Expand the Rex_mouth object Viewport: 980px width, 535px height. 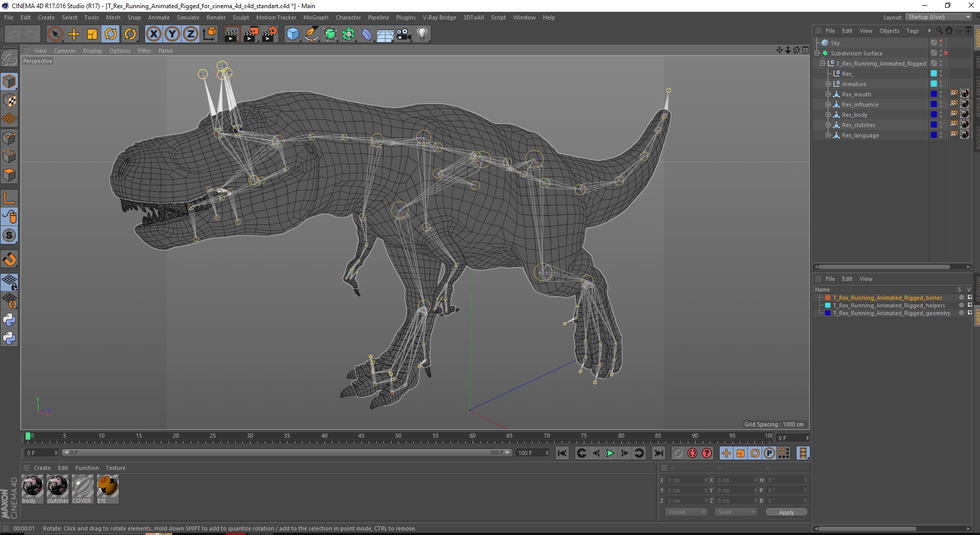(828, 94)
